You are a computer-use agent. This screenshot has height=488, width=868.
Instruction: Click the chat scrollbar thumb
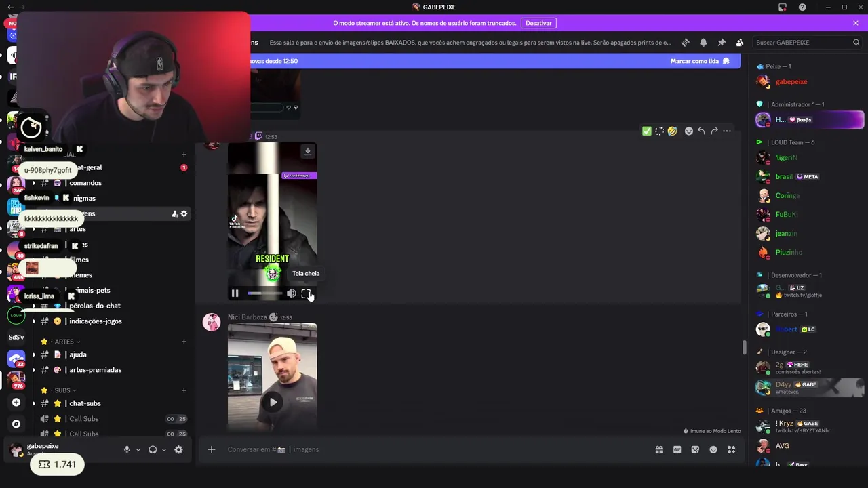(744, 347)
